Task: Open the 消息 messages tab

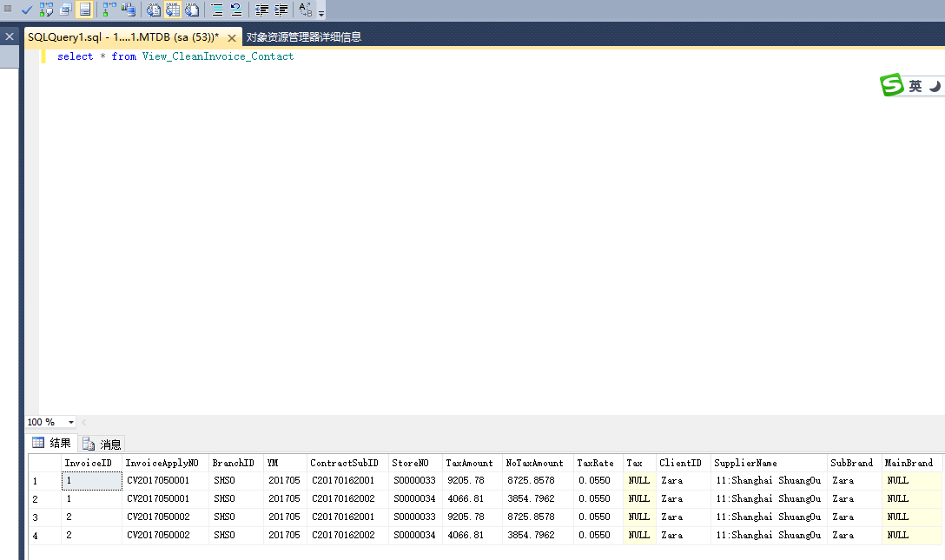Action: coord(102,445)
